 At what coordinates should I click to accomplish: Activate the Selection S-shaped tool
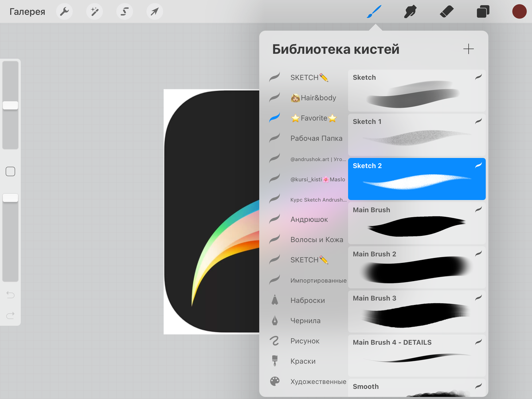(125, 12)
